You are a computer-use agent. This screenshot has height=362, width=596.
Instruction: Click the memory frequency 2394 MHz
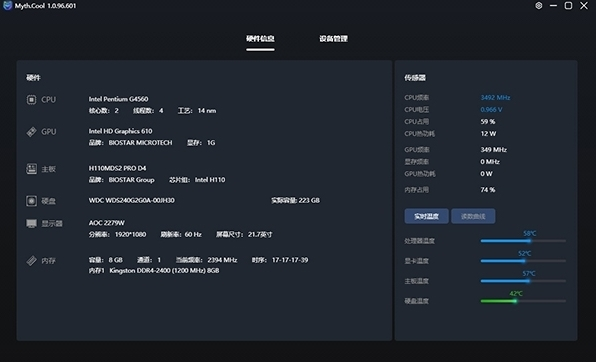(x=222, y=260)
